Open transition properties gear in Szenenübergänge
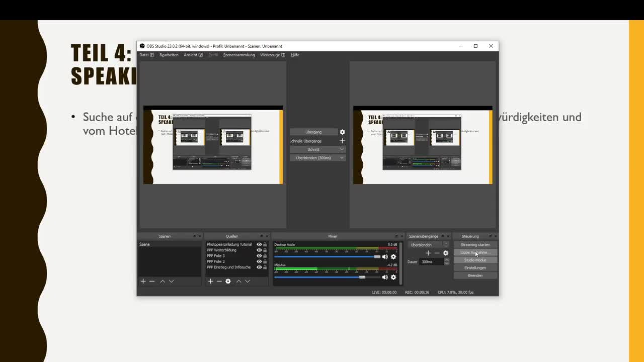644x362 pixels. [445, 253]
